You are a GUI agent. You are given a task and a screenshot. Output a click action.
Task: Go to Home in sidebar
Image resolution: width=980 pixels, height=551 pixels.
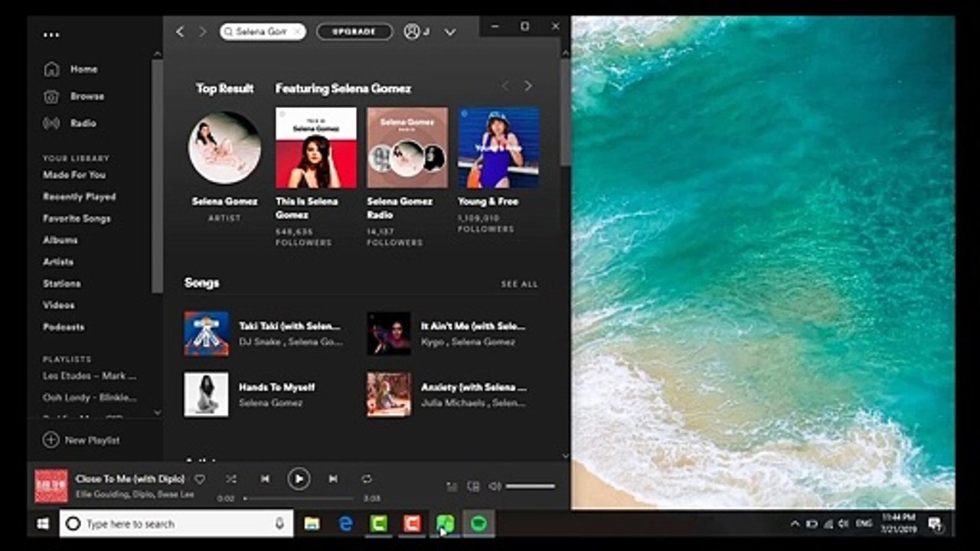[x=83, y=69]
